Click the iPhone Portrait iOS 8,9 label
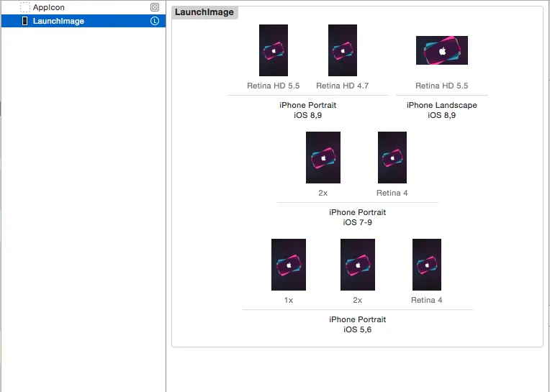The width and height of the screenshot is (550, 392). click(308, 110)
